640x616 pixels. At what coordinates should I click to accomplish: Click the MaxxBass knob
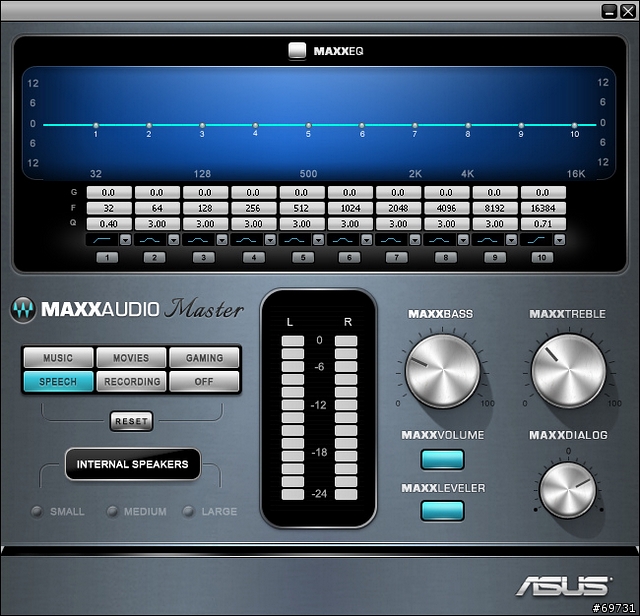pos(442,371)
